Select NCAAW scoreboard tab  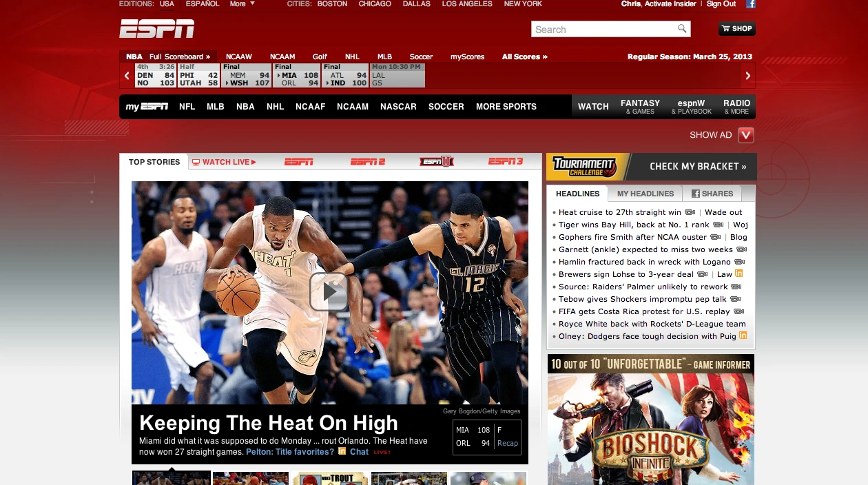coord(239,56)
